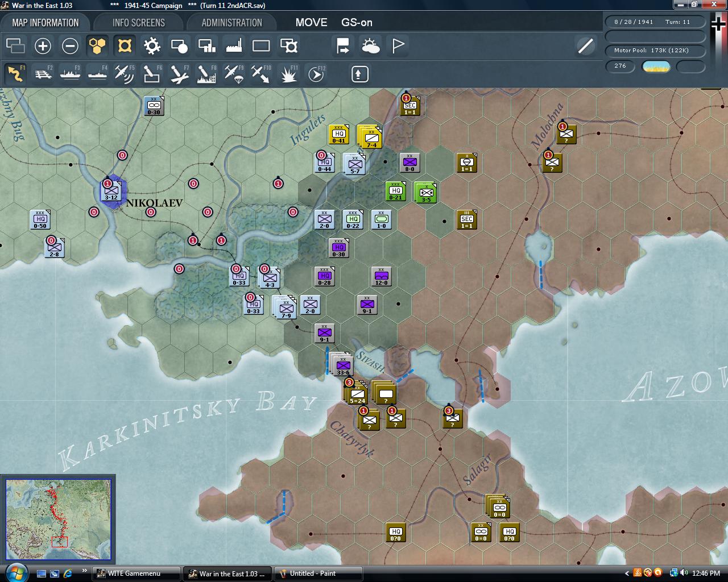Select the F3 naval transport mode
Image resolution: width=728 pixels, height=582 pixels.
point(70,74)
